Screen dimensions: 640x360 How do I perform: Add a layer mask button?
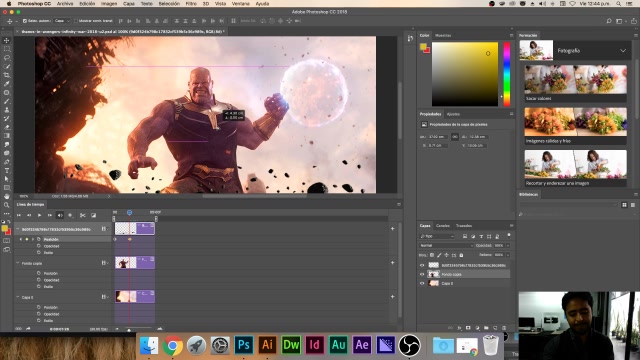coord(468,328)
